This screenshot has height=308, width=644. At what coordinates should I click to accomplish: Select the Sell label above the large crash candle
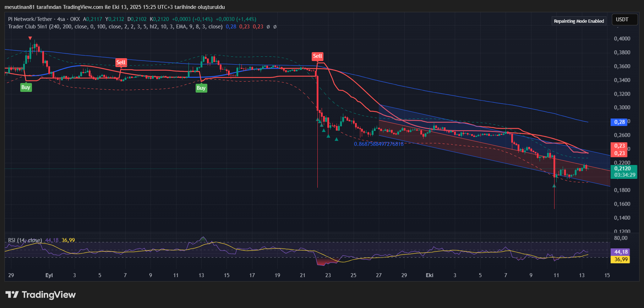317,56
